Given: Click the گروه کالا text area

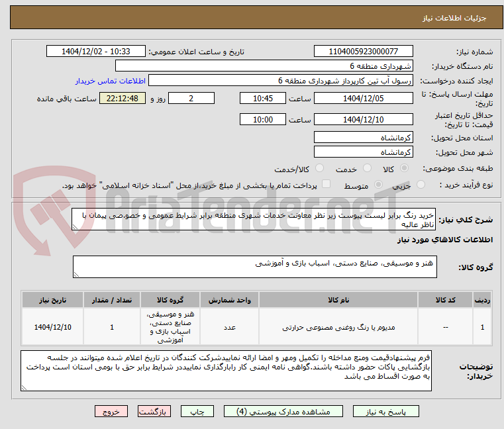Looking at the screenshot, I should (255, 267).
